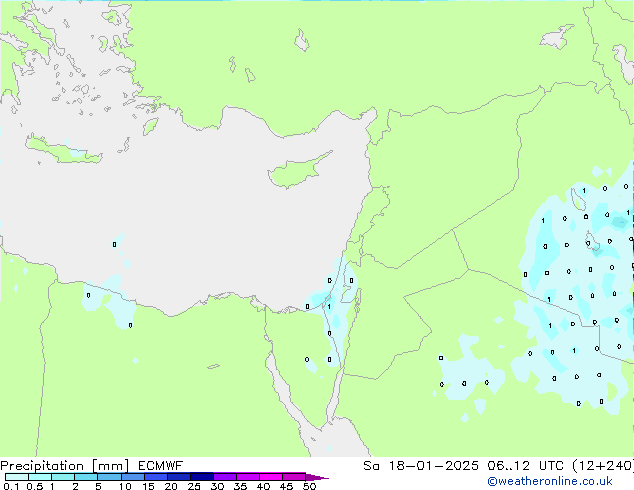This screenshot has width=634, height=490.
Task: Click the 30–35 mm purple legend swatch
Action: pyautogui.click(x=224, y=477)
